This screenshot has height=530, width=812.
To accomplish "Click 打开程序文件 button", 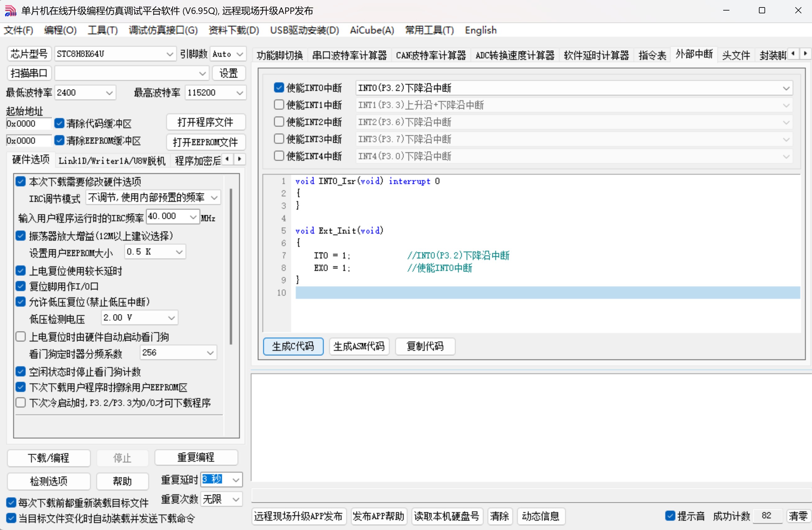I will pyautogui.click(x=206, y=122).
